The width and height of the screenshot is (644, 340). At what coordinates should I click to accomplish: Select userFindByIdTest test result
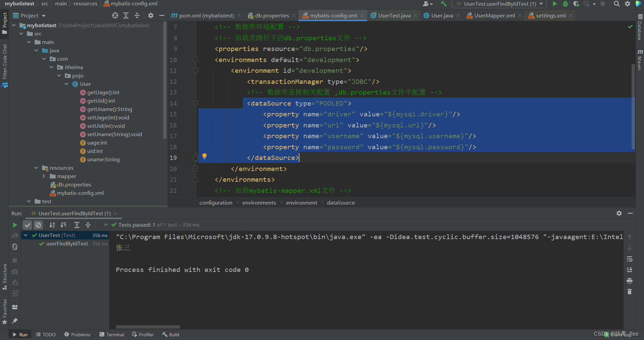click(x=67, y=244)
